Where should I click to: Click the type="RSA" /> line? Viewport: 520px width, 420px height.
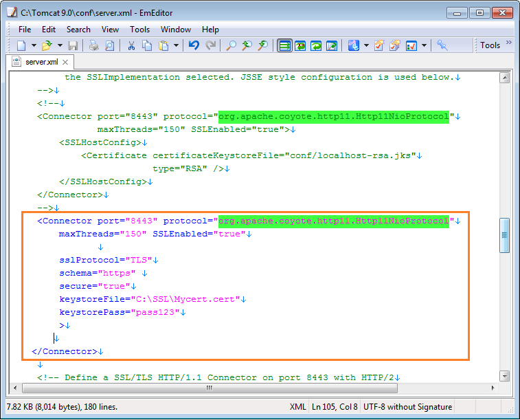[x=188, y=169]
